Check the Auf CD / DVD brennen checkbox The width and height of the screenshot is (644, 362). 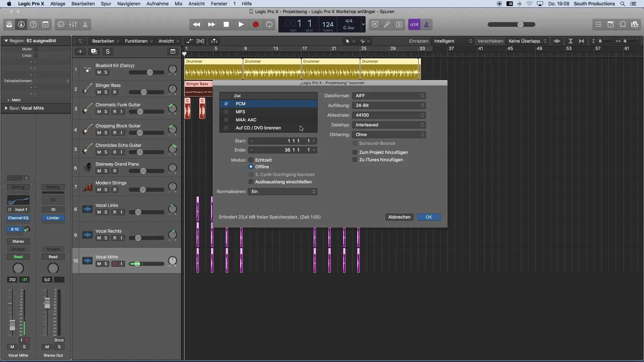(x=226, y=128)
